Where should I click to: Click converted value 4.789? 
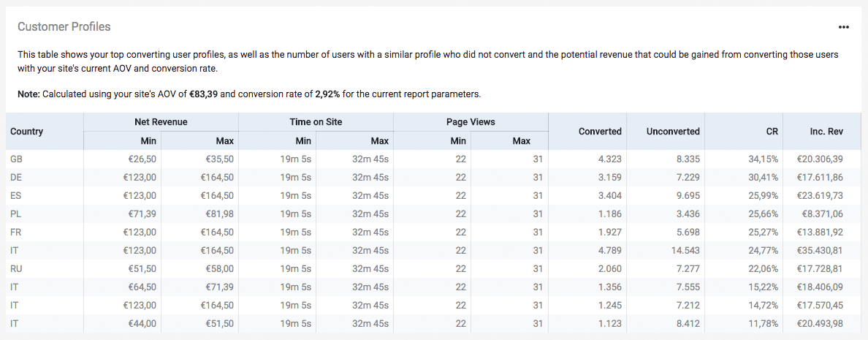(x=611, y=250)
